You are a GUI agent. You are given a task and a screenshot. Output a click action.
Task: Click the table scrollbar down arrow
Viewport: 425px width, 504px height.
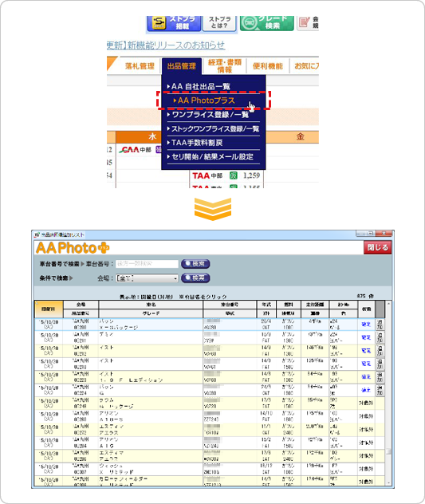(x=388, y=483)
